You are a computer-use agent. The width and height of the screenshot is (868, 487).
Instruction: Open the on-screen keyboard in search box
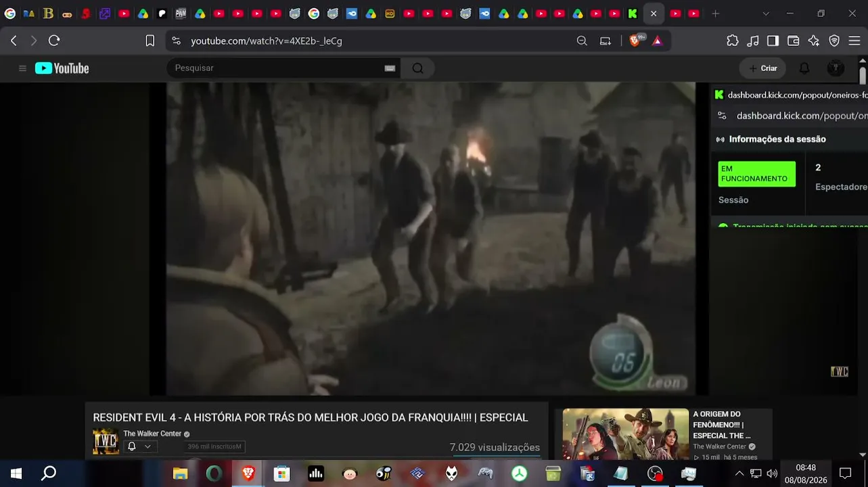390,68
